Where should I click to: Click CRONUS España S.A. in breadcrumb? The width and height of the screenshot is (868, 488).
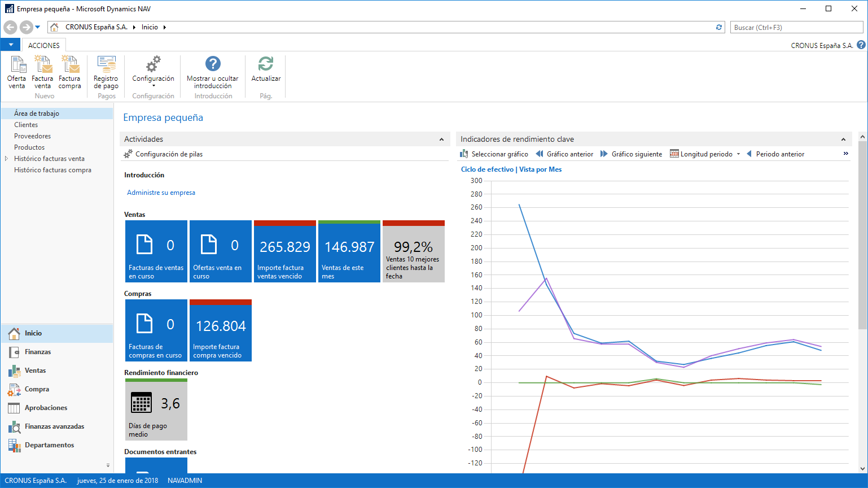pyautogui.click(x=97, y=27)
